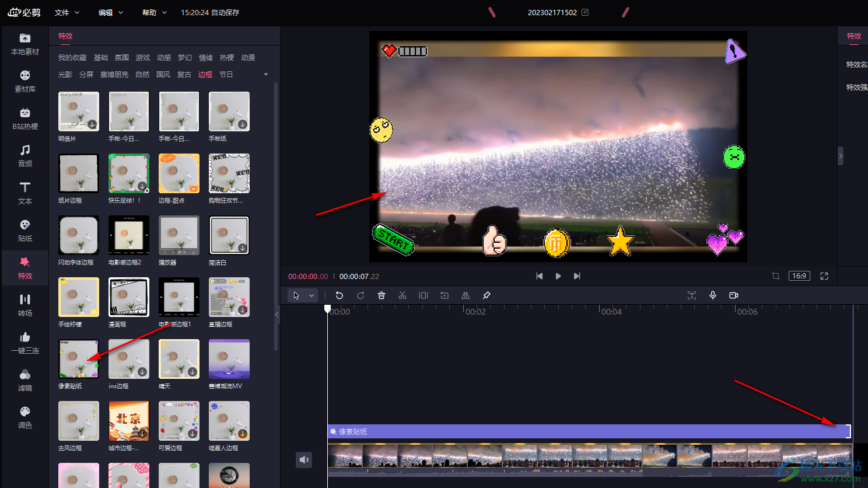Choose the 边框-甜点 effect thumbnail
Viewport: 868px width, 488px height.
pyautogui.click(x=179, y=173)
